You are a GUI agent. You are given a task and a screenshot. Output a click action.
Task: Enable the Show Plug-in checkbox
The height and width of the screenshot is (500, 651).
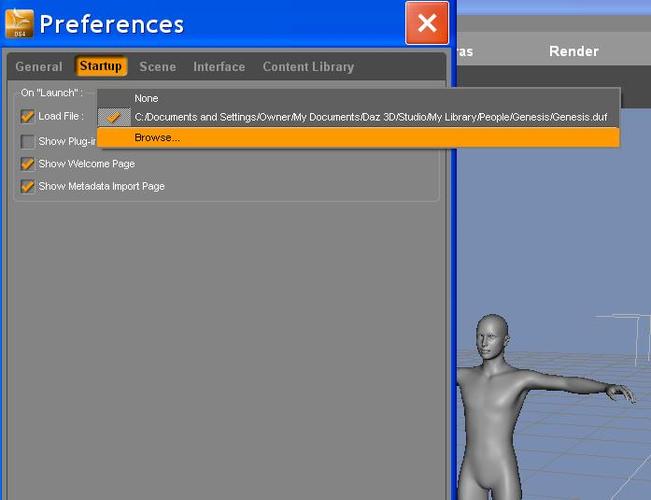[x=27, y=142]
